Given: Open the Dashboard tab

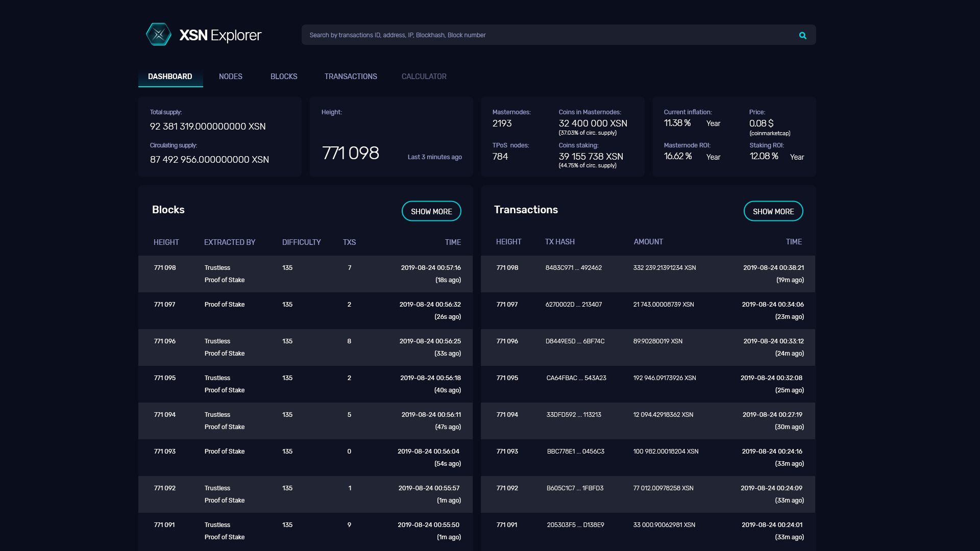Looking at the screenshot, I should click(x=170, y=77).
